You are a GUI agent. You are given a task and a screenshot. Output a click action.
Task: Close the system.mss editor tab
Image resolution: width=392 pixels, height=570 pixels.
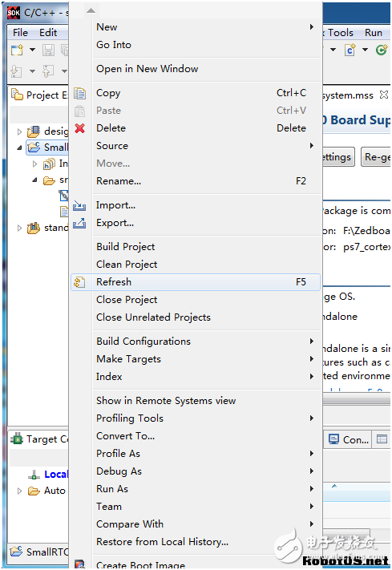[x=384, y=95]
